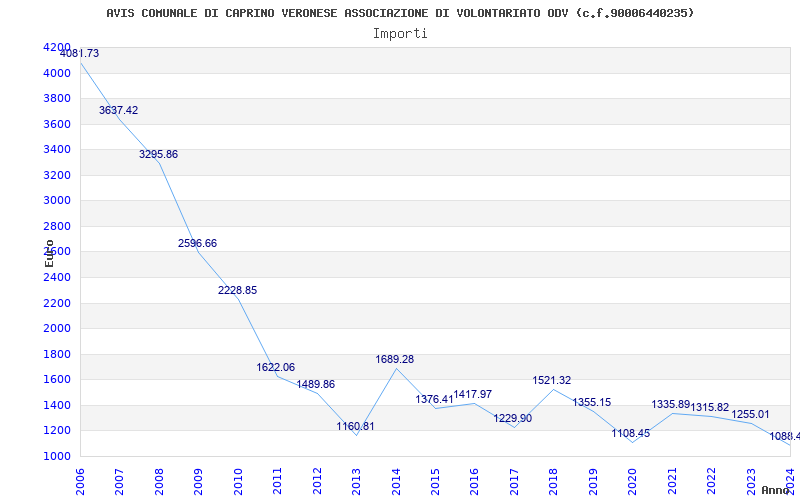The image size is (800, 500).
Task: Select the 1622.06 data label
Action: point(276,367)
